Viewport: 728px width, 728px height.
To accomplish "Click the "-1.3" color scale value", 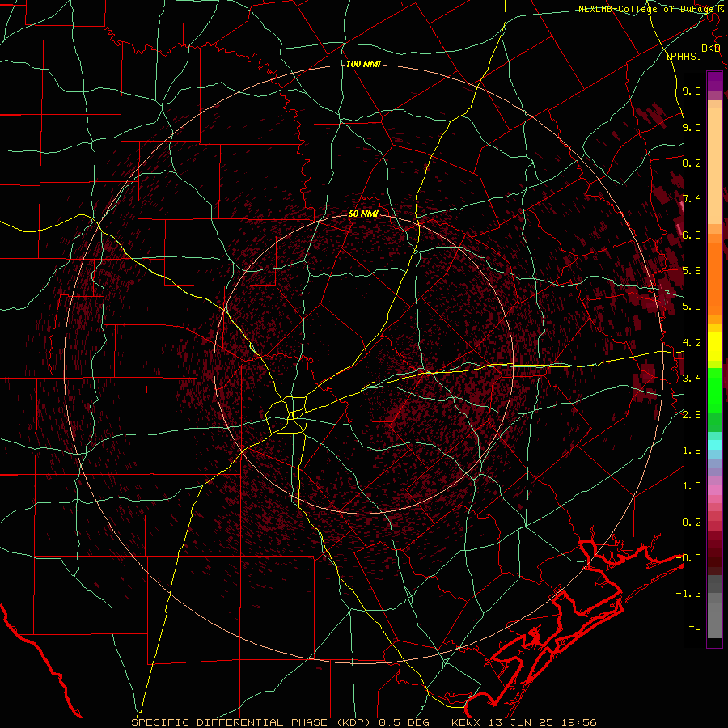I will pos(688,594).
